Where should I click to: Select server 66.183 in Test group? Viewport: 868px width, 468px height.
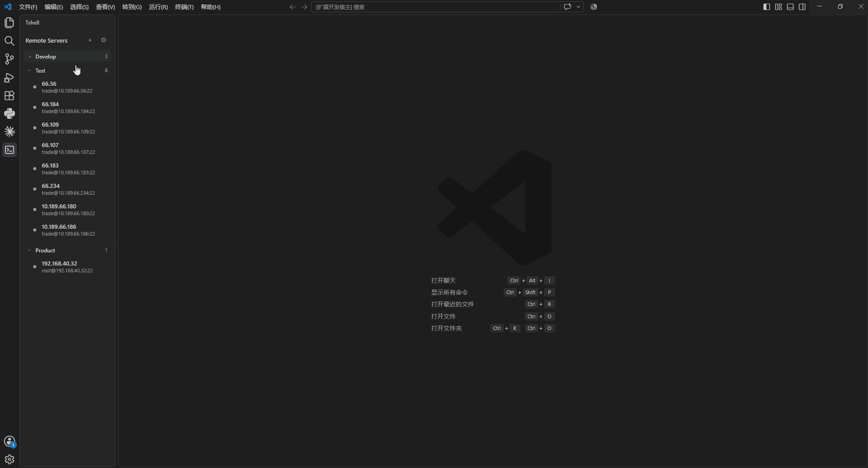pyautogui.click(x=67, y=169)
